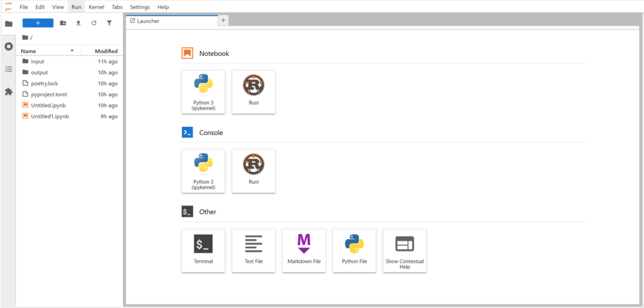
Task: Open the Tabs menu
Action: (117, 7)
